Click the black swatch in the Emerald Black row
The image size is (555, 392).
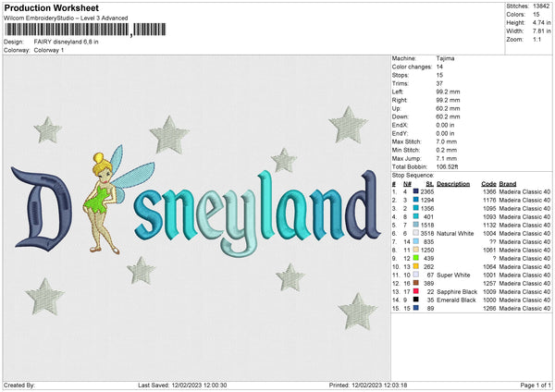pyautogui.click(x=415, y=300)
